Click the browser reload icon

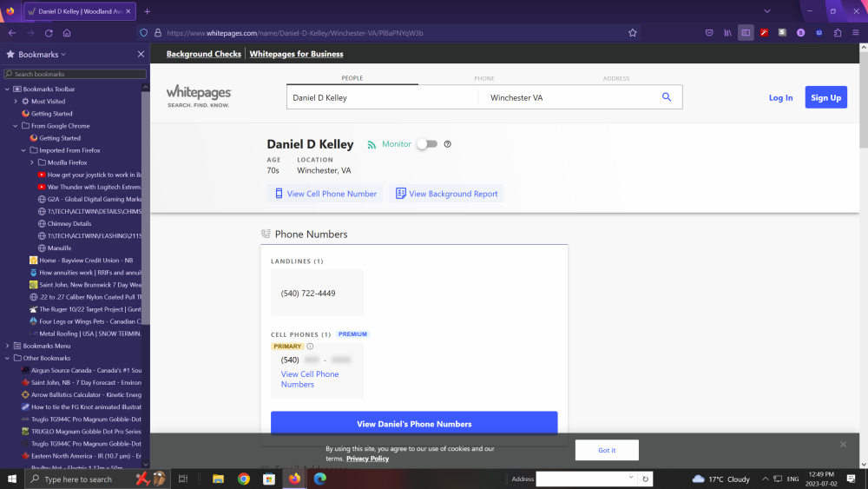49,33
